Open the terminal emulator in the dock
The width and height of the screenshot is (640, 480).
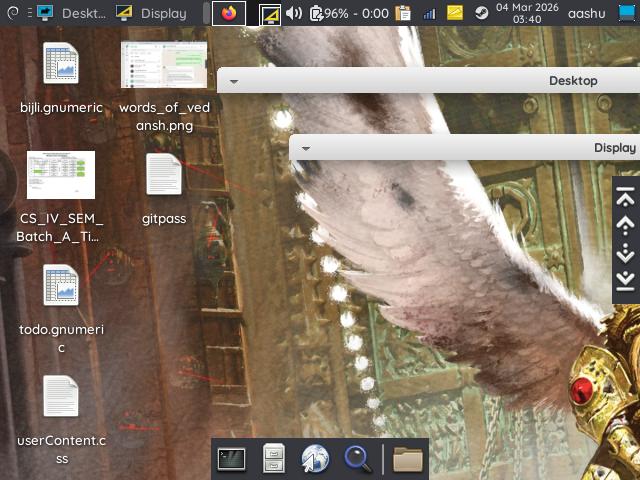tap(232, 459)
